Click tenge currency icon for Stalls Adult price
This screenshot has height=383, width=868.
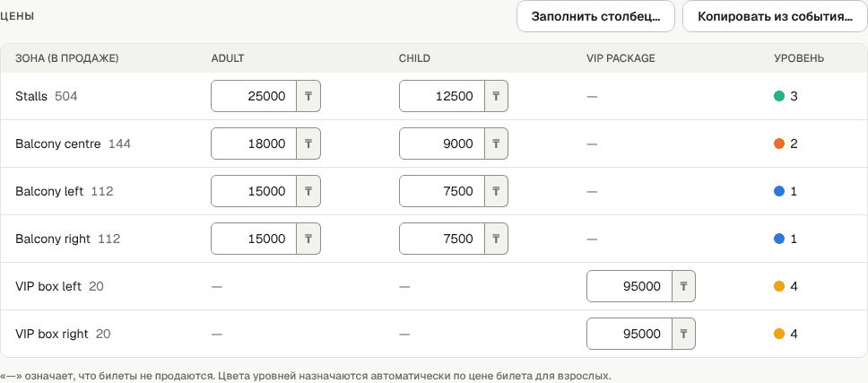(x=308, y=96)
